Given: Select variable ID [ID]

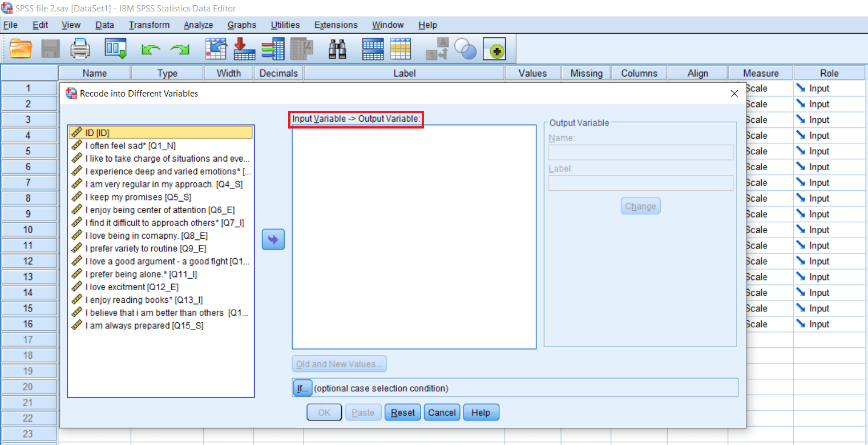Looking at the screenshot, I should pos(161,133).
